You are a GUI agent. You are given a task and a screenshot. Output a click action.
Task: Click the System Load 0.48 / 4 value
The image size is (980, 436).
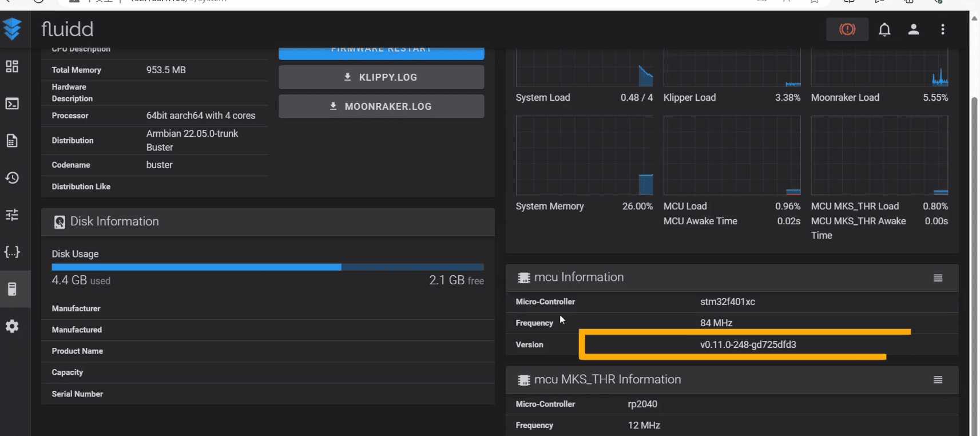(x=636, y=97)
